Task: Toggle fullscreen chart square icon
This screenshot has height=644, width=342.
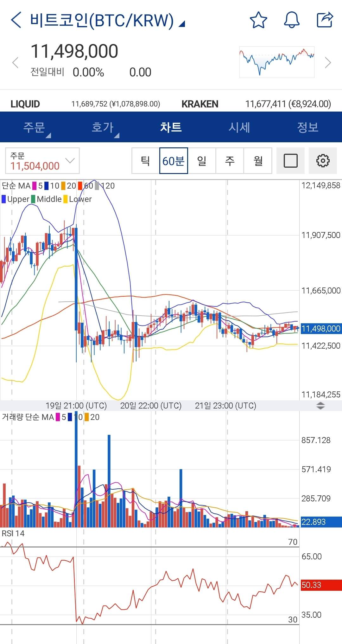Action: coord(290,161)
